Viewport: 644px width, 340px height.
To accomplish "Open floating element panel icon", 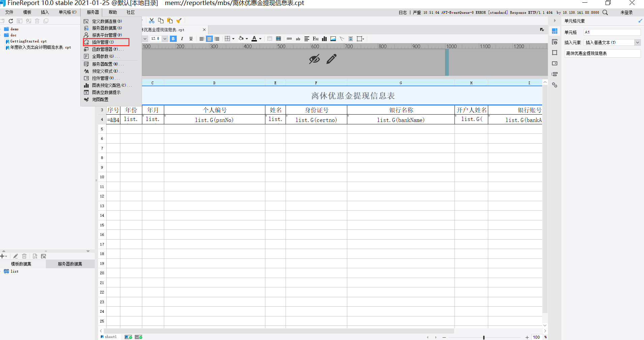I will (555, 53).
